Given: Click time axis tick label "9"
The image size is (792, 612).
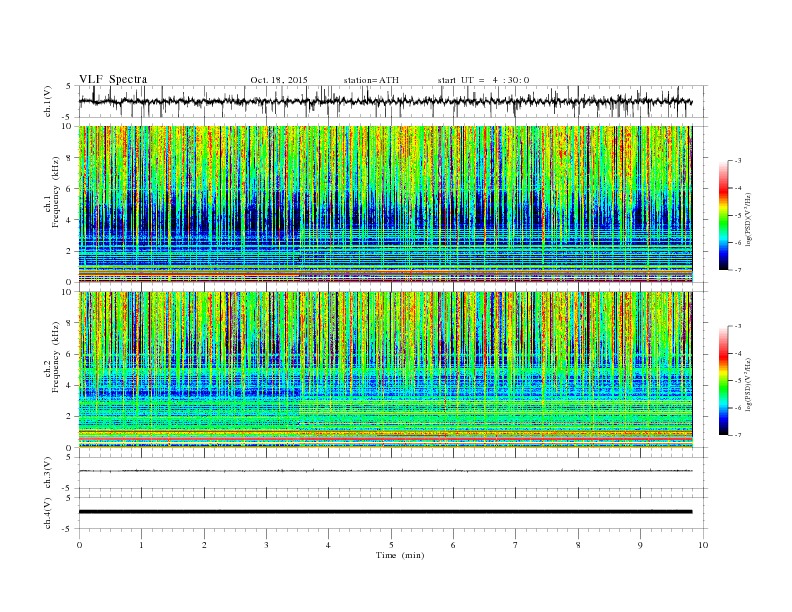Looking at the screenshot, I should pos(640,545).
